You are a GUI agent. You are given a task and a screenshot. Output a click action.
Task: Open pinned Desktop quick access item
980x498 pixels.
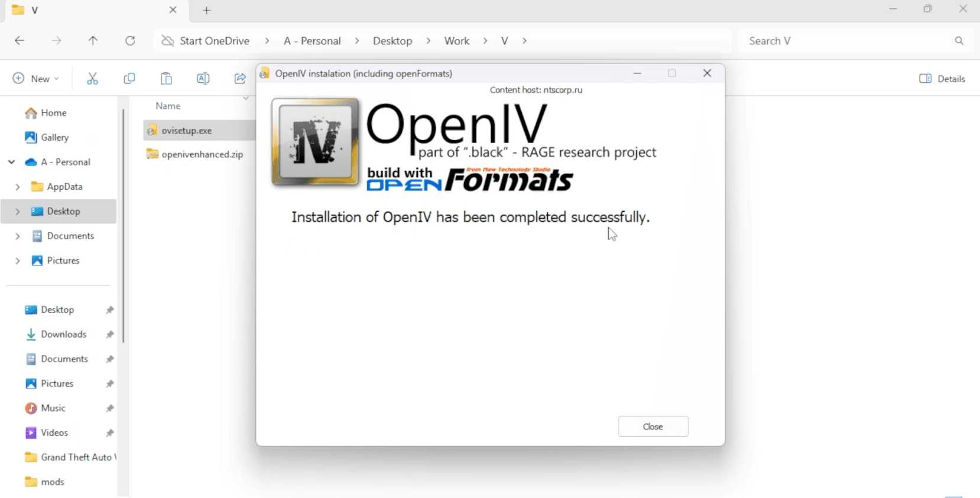tap(59, 309)
